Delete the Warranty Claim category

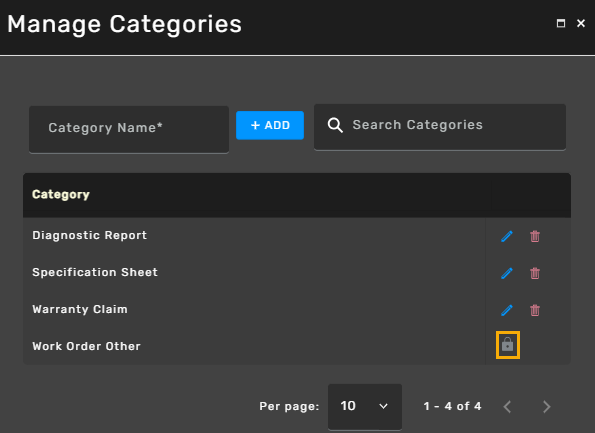pos(535,310)
